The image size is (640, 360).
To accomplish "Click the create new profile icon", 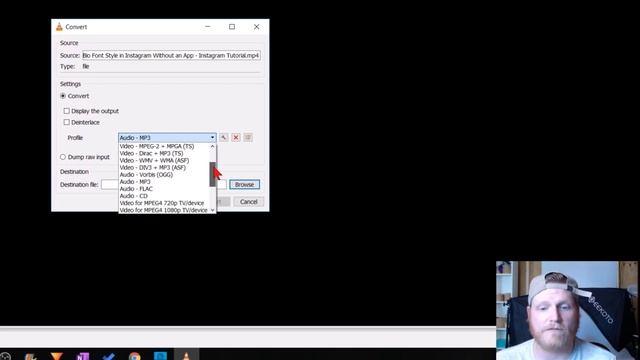I will [x=248, y=138].
